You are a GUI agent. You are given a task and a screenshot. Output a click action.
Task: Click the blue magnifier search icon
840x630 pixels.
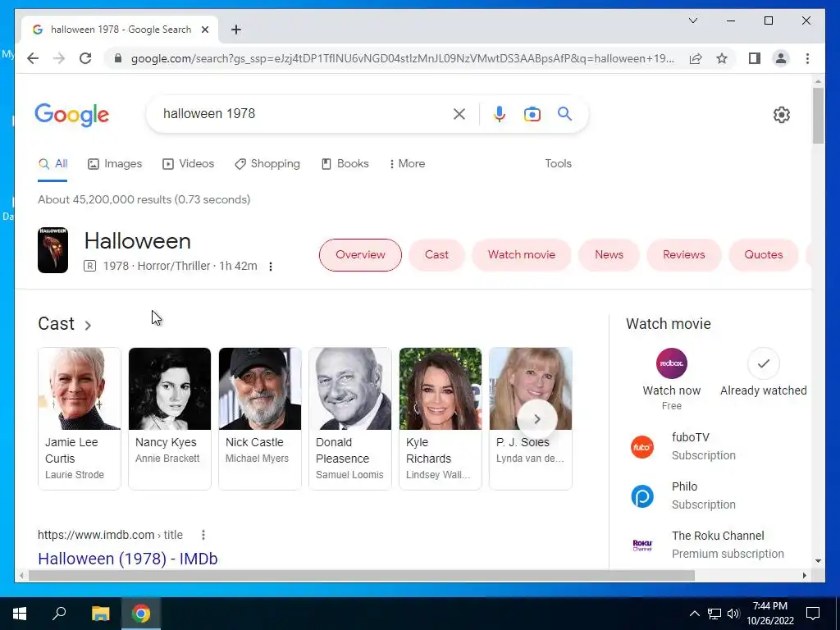tap(564, 113)
